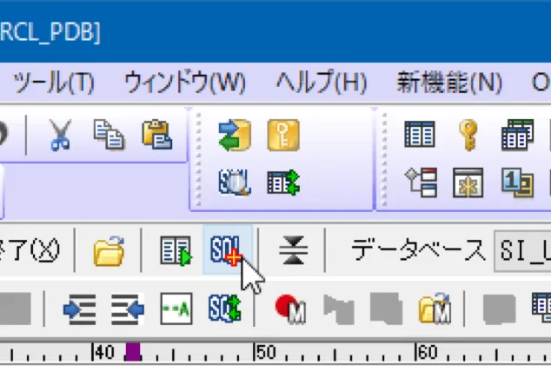Image resolution: width=551 pixels, height=392 pixels.
Task: Click the numbered sequence 1 icon
Action: tap(517, 183)
